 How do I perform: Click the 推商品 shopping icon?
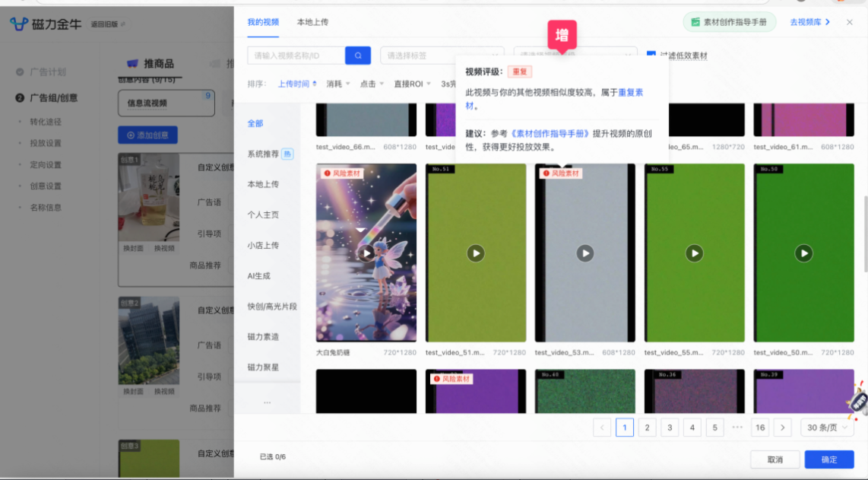pyautogui.click(x=132, y=63)
